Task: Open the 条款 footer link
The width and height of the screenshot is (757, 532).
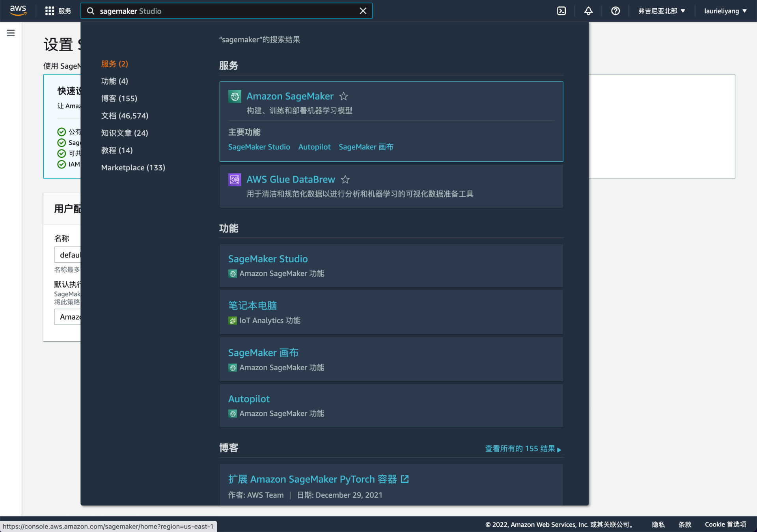Action: coord(685,525)
